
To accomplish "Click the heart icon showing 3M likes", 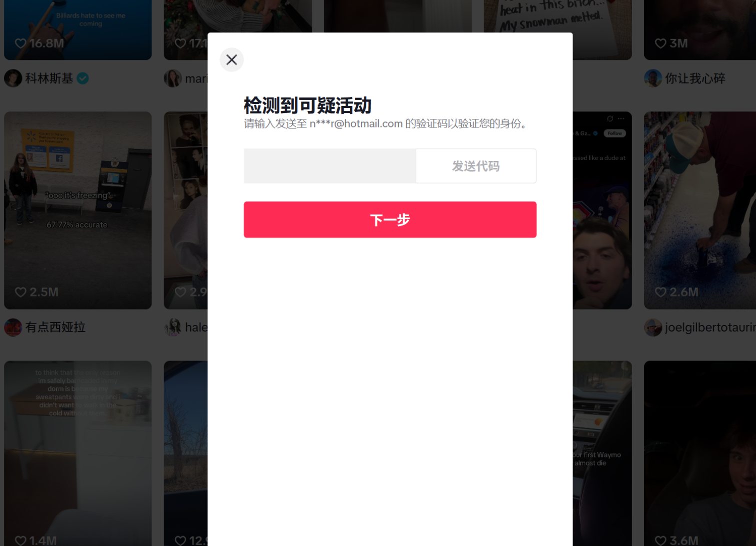I will (661, 43).
